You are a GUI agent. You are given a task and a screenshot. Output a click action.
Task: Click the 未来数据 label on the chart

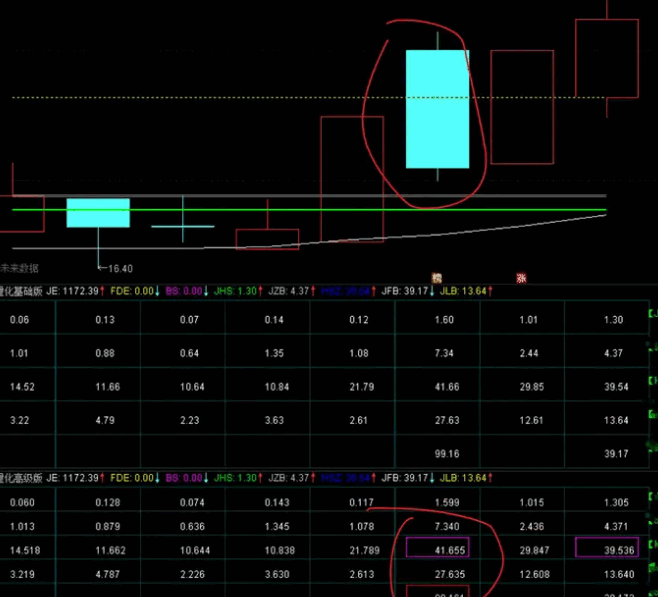pyautogui.click(x=19, y=268)
